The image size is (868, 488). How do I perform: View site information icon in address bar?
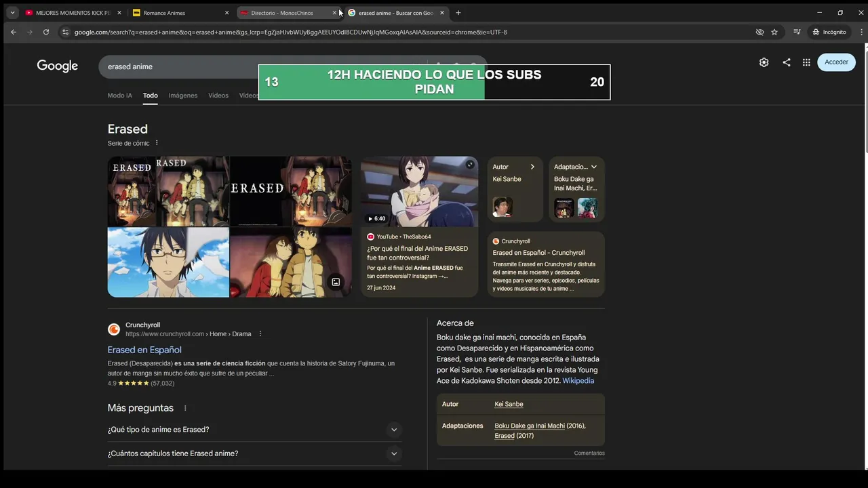pyautogui.click(x=65, y=32)
